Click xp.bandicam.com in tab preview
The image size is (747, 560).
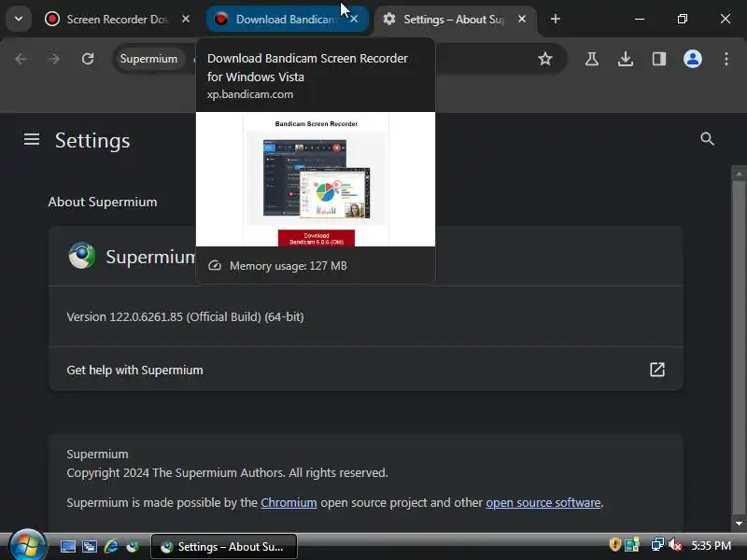[x=250, y=94]
